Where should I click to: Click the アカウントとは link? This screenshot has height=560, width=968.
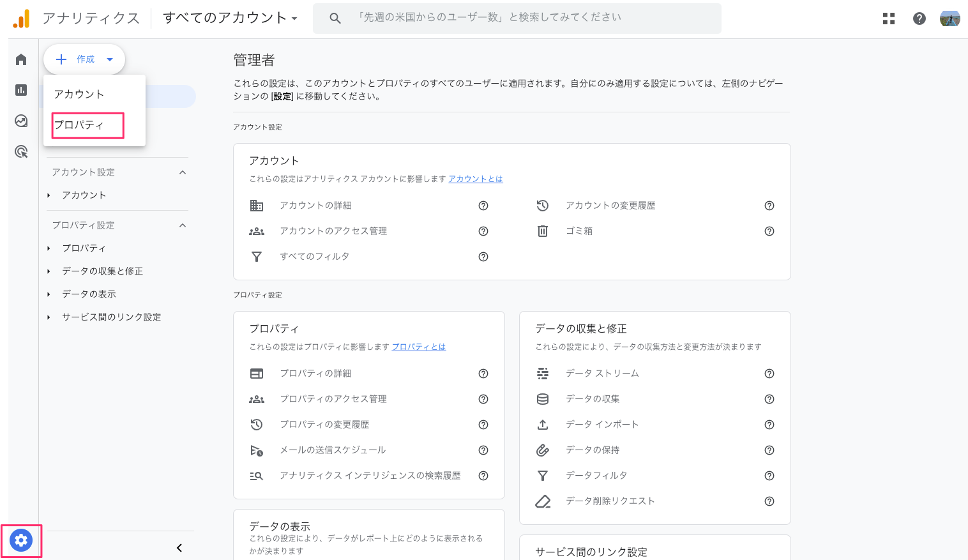[475, 179]
